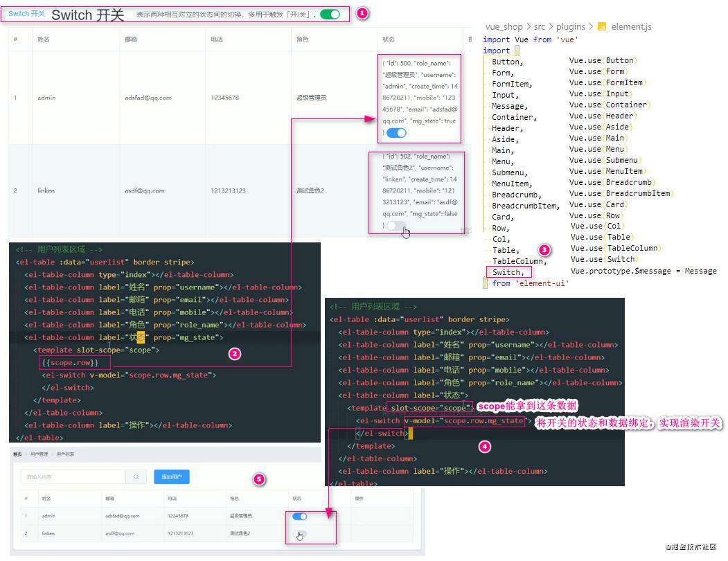Toggle admin's status switch in bottom user list

300,517
